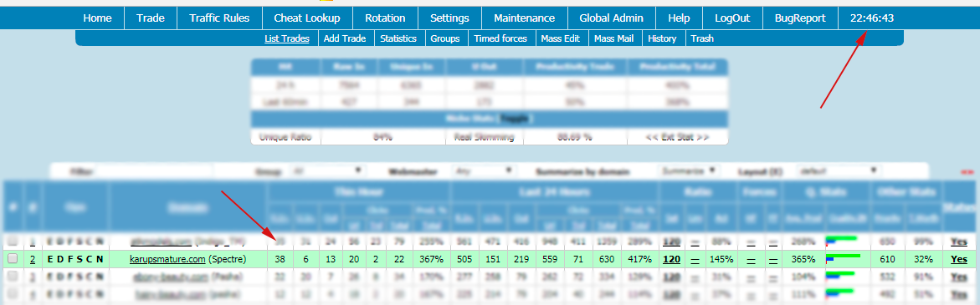Viewport: 980px width, 305px height.
Task: Open the BugReport page
Action: coord(800,18)
